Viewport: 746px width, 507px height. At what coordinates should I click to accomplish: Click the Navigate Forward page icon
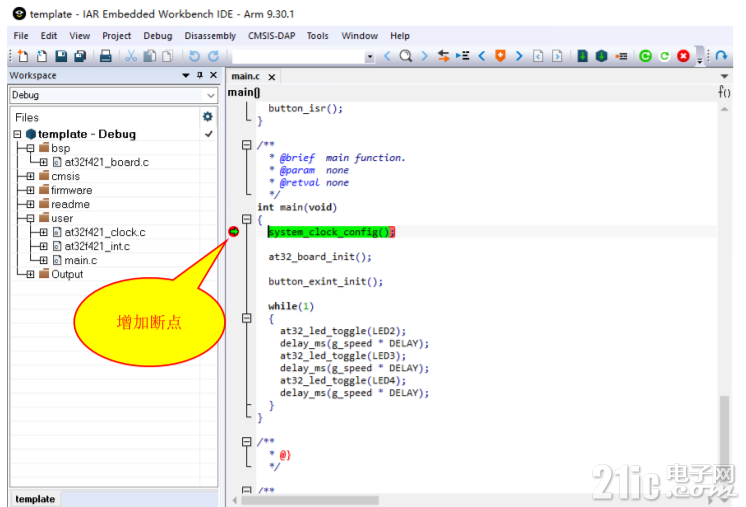coord(557,56)
